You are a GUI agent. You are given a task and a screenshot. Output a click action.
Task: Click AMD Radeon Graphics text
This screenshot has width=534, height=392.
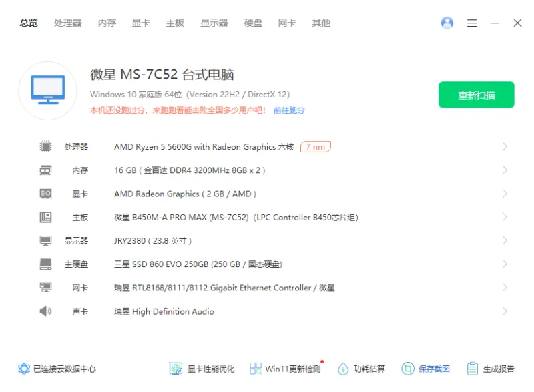pos(186,194)
